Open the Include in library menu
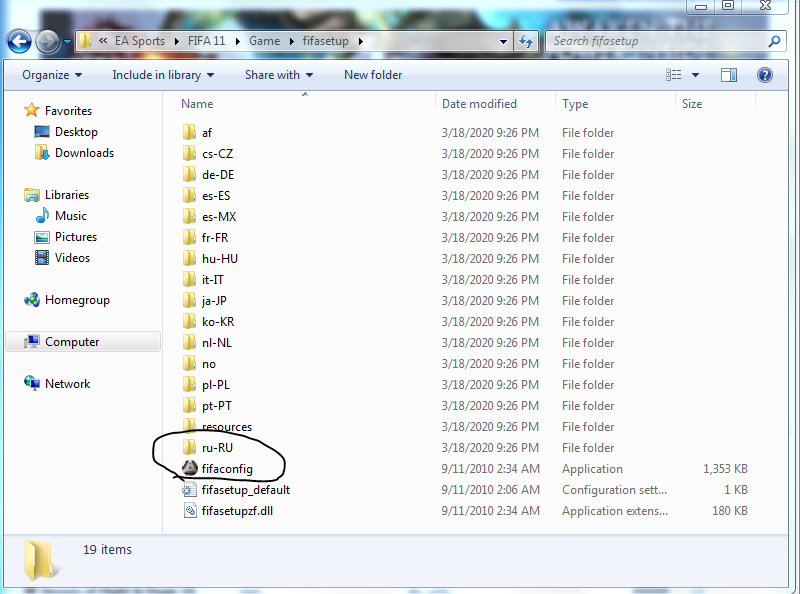Screen dimensions: 800x594 point(163,75)
